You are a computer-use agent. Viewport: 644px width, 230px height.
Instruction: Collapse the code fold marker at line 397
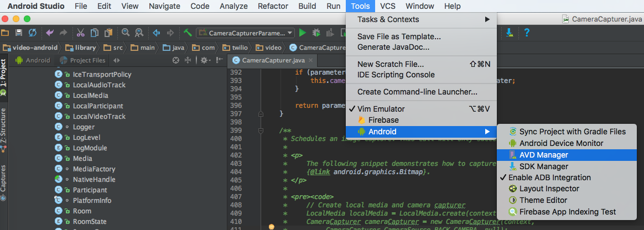(x=261, y=113)
